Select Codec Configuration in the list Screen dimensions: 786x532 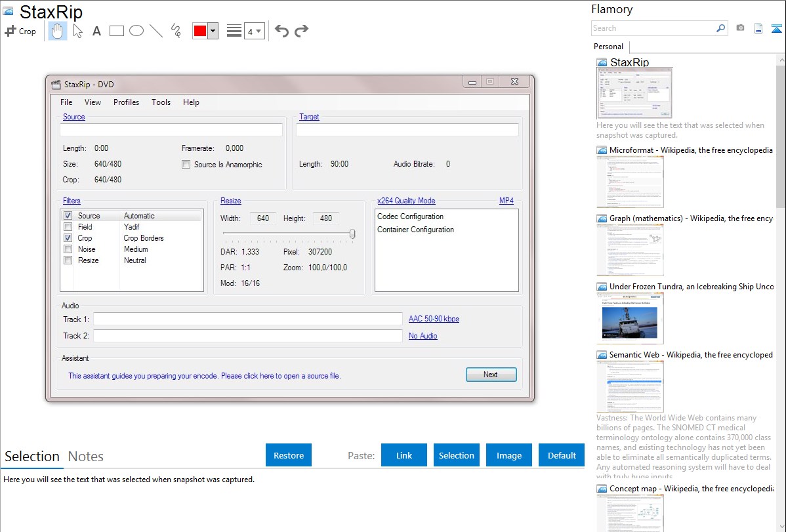click(x=410, y=216)
